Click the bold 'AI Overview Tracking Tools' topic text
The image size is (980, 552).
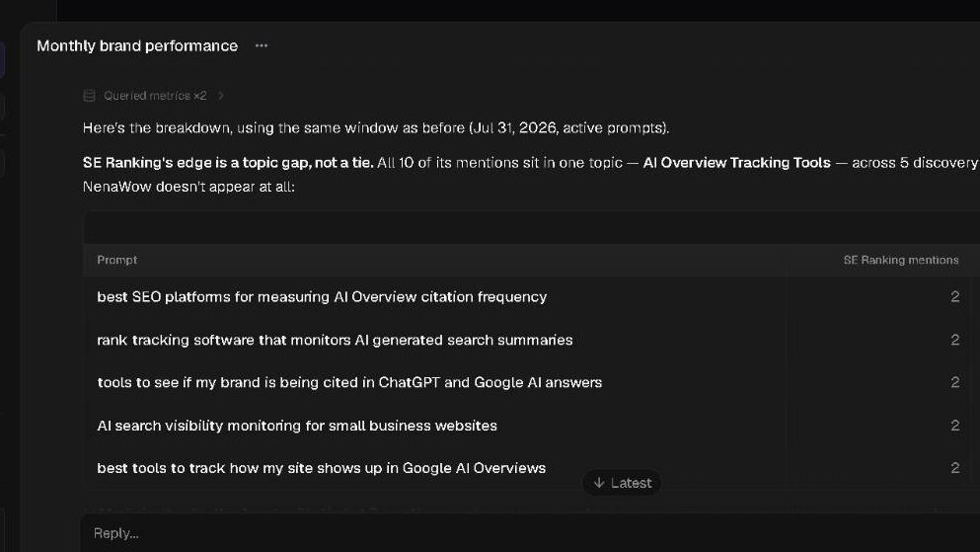[736, 163]
